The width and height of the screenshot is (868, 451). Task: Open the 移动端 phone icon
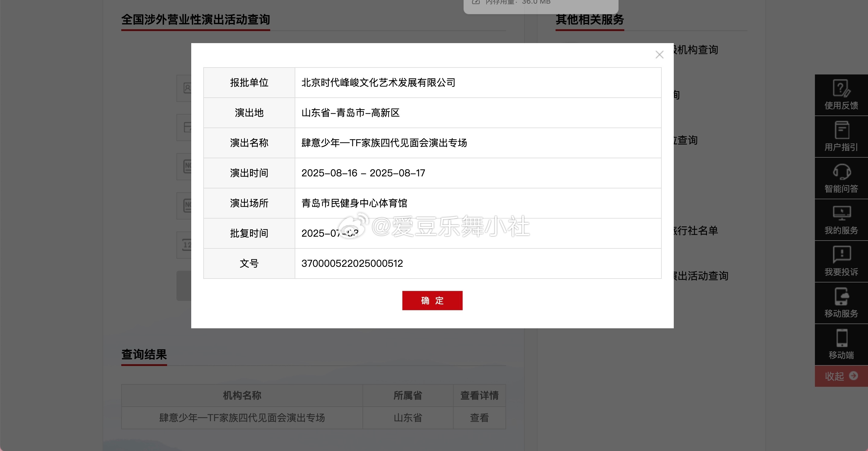pos(841,345)
